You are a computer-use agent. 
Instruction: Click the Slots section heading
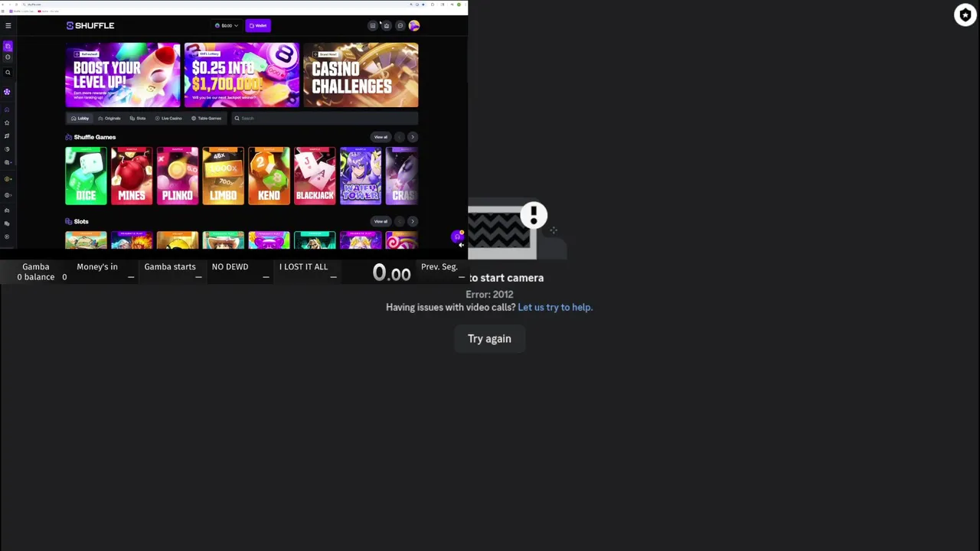81,221
